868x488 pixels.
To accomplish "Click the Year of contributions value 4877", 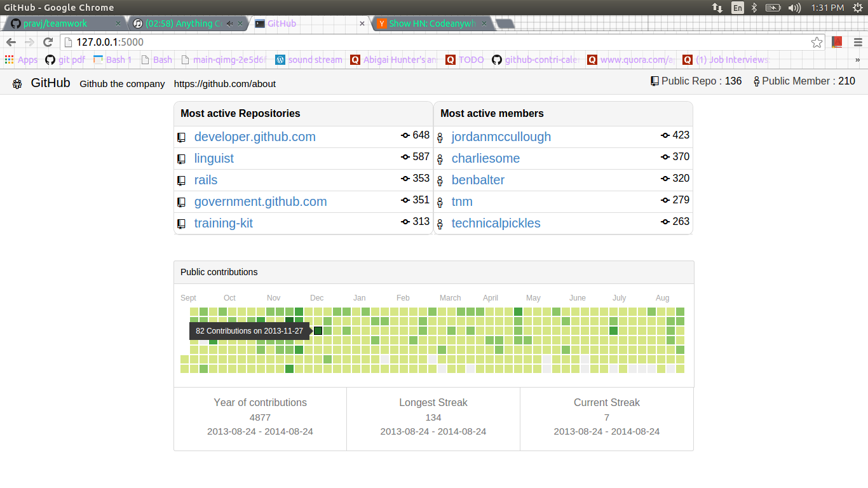I will pyautogui.click(x=260, y=417).
